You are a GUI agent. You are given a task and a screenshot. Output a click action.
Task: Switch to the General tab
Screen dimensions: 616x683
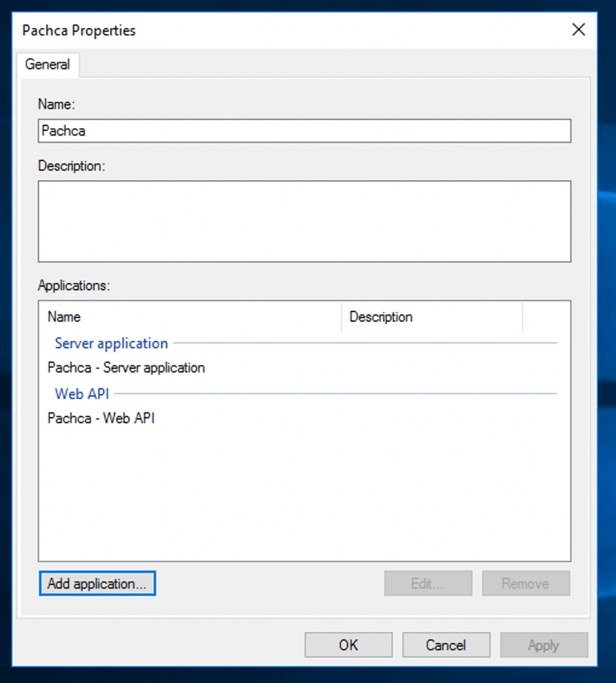click(x=47, y=64)
